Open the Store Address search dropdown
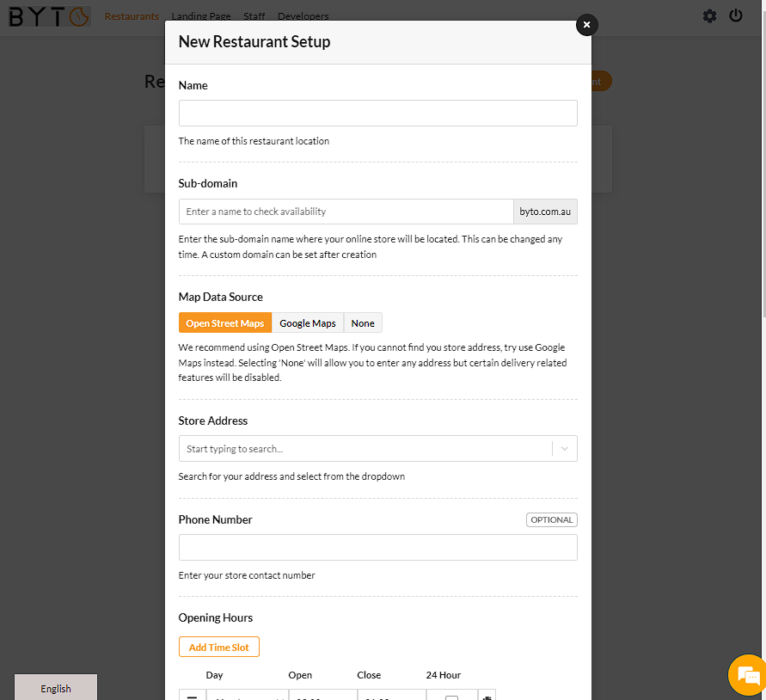The width and height of the screenshot is (766, 700). click(x=377, y=449)
